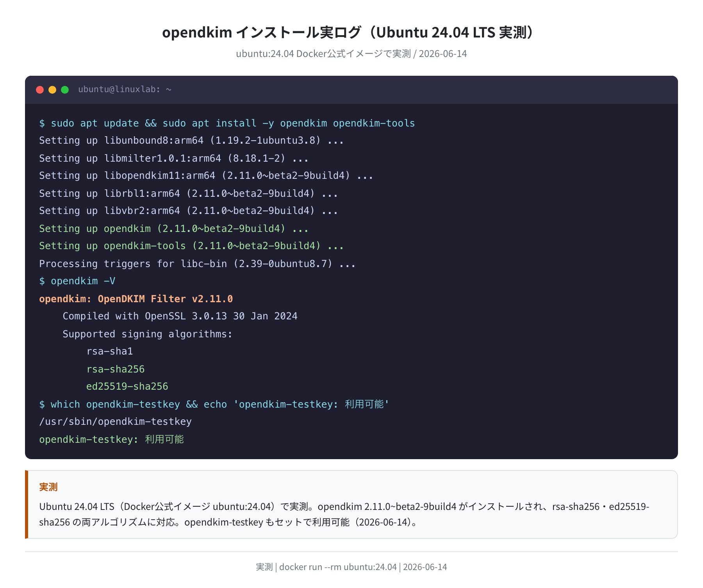
Task: Click the page heading about opendkim install log
Action: [x=351, y=32]
